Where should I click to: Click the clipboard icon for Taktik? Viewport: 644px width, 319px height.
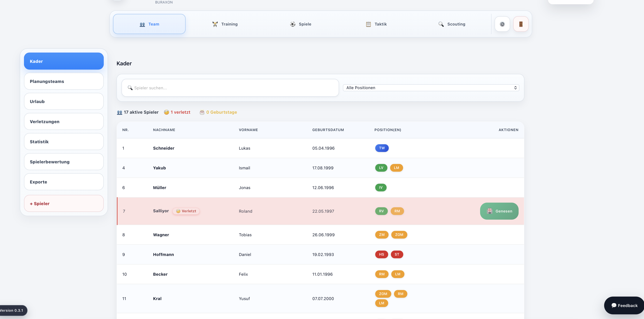point(368,24)
